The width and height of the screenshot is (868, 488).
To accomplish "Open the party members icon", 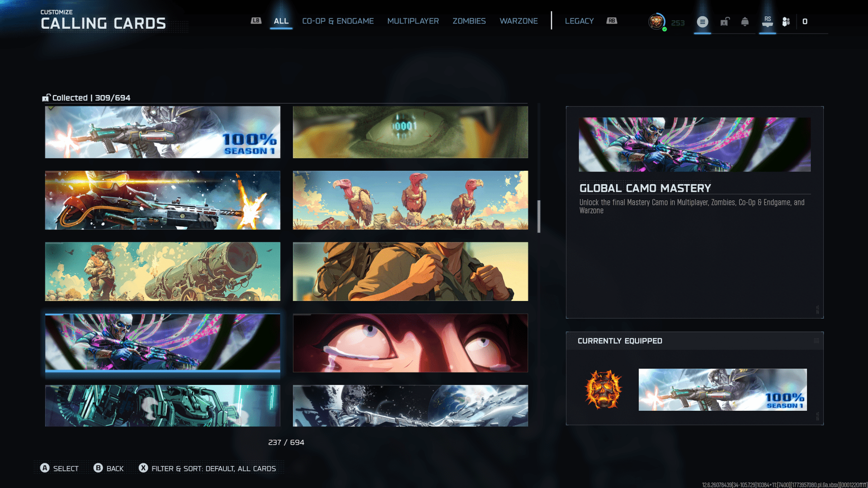I will (786, 22).
